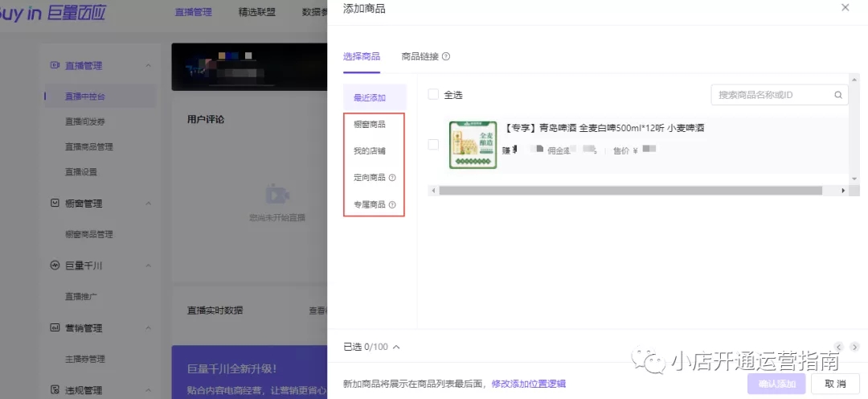Screen dimensions: 868x399
Task: Click the 巨量千川全新升级 banner
Action: pos(249,372)
